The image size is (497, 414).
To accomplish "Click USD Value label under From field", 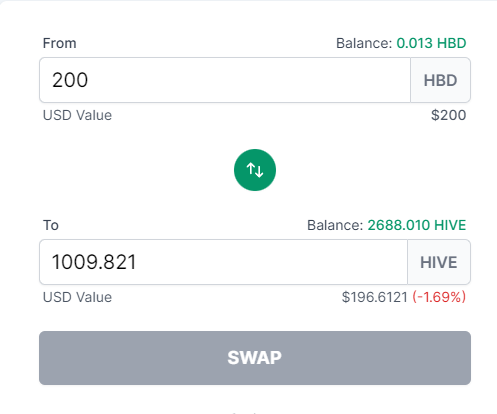I will [77, 115].
